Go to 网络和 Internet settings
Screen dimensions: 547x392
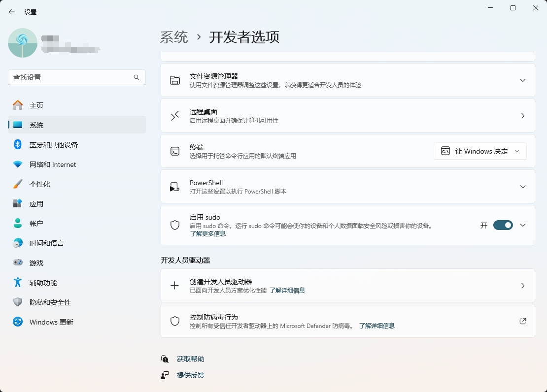pyautogui.click(x=77, y=164)
